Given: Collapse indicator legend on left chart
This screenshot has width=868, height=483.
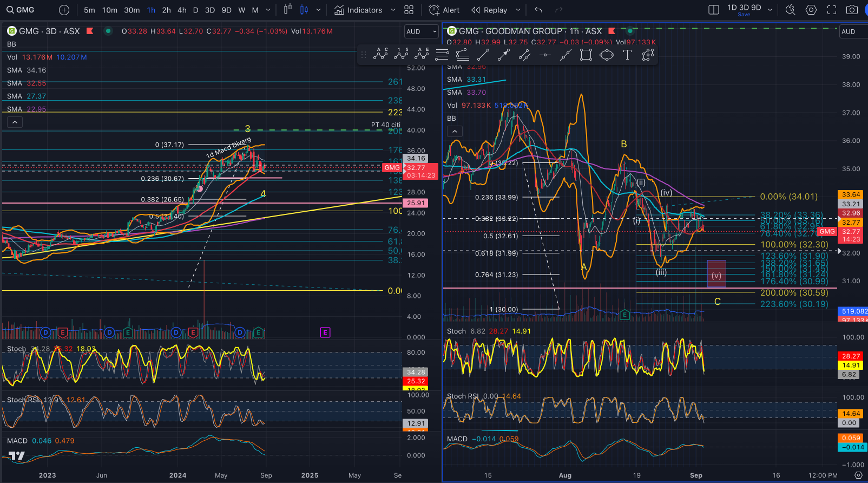Looking at the screenshot, I should coord(15,122).
